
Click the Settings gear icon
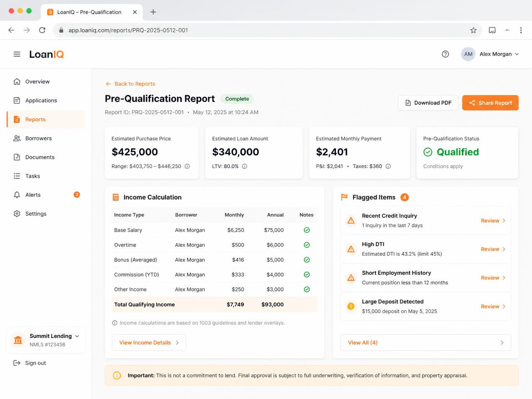(x=17, y=214)
